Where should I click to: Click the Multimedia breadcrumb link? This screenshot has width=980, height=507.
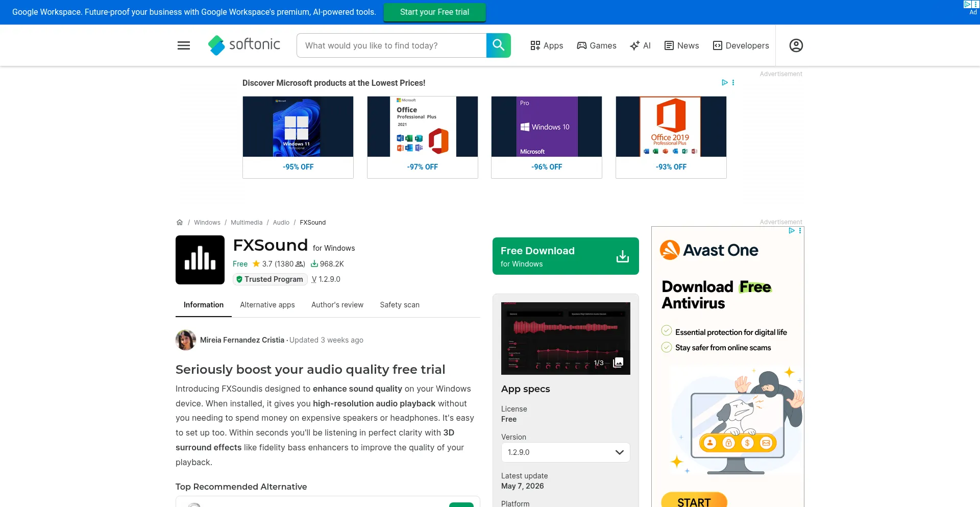pos(247,223)
